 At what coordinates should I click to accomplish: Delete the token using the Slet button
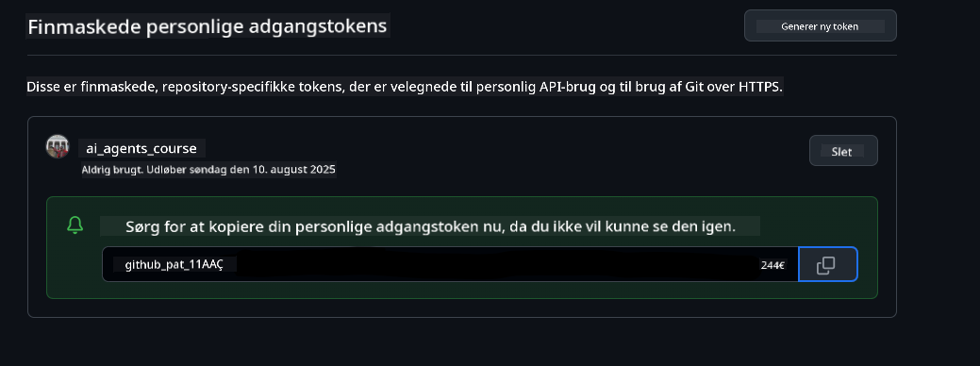[843, 151]
